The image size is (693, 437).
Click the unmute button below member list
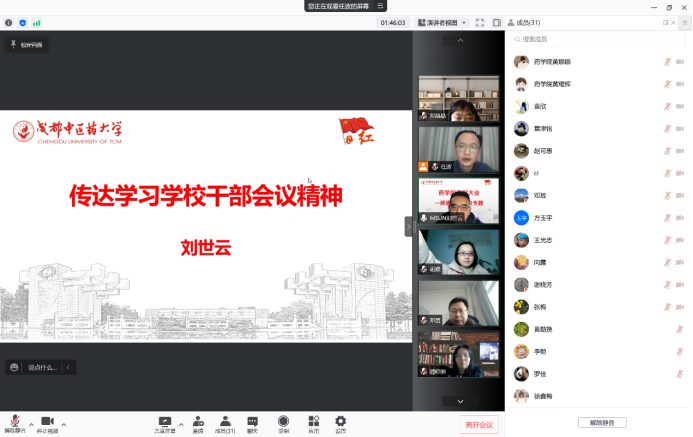(x=602, y=423)
